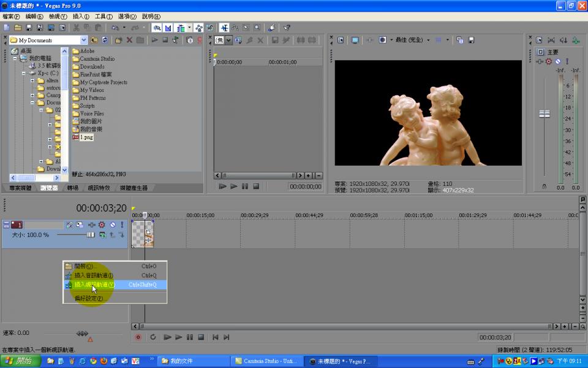
Task: Open the preview quality dropdown 最佳 (完全)
Action: click(428, 40)
